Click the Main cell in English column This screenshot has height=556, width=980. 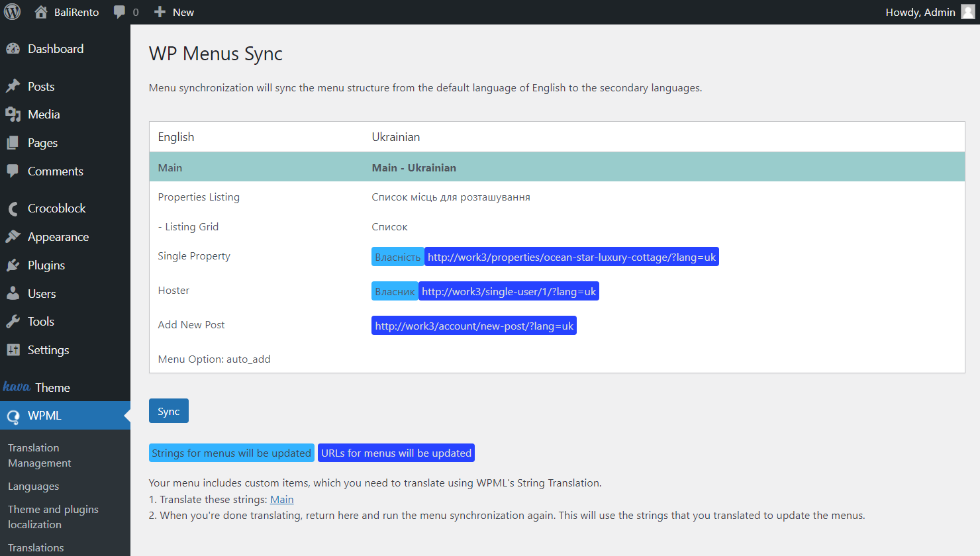[170, 167]
